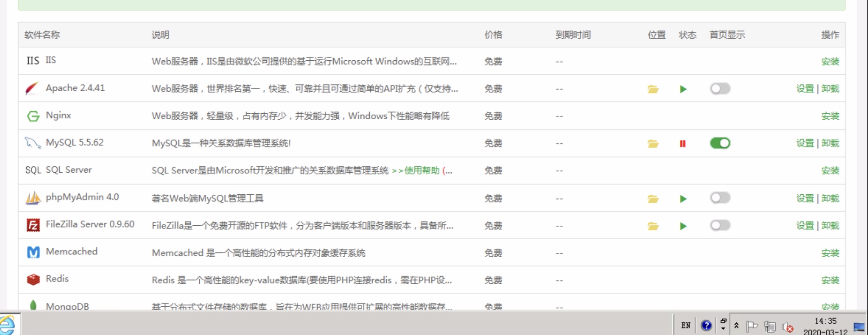
Task: Click the Memcached name text
Action: (72, 251)
